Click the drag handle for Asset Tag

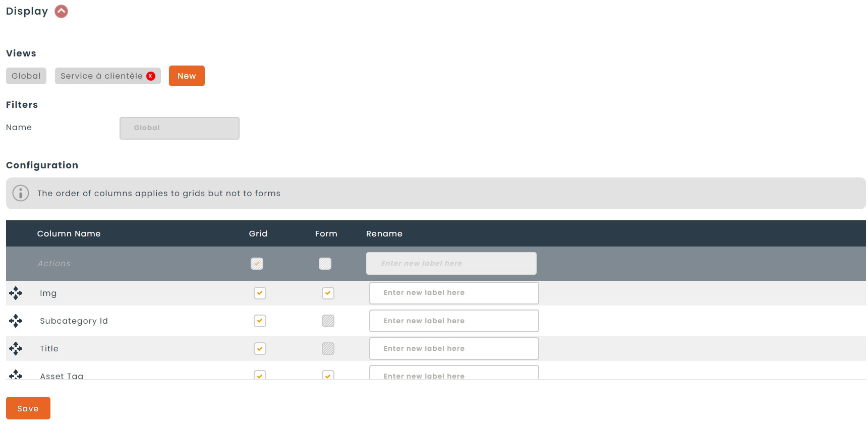(x=16, y=375)
